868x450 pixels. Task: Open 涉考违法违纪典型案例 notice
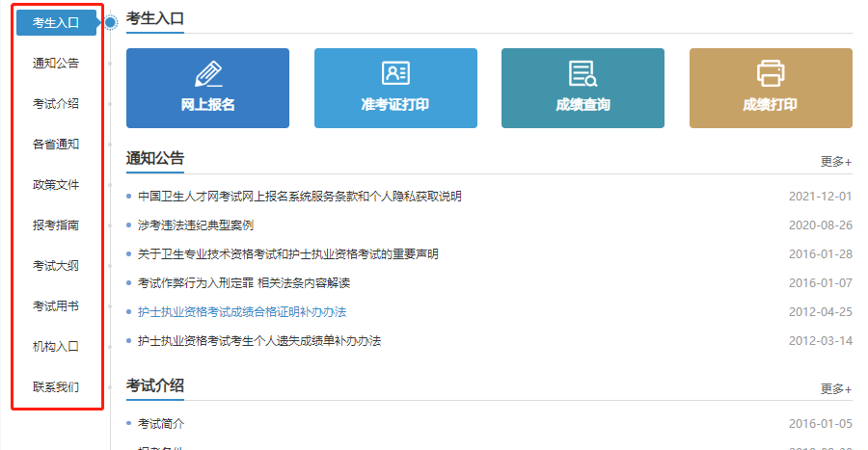[195, 225]
